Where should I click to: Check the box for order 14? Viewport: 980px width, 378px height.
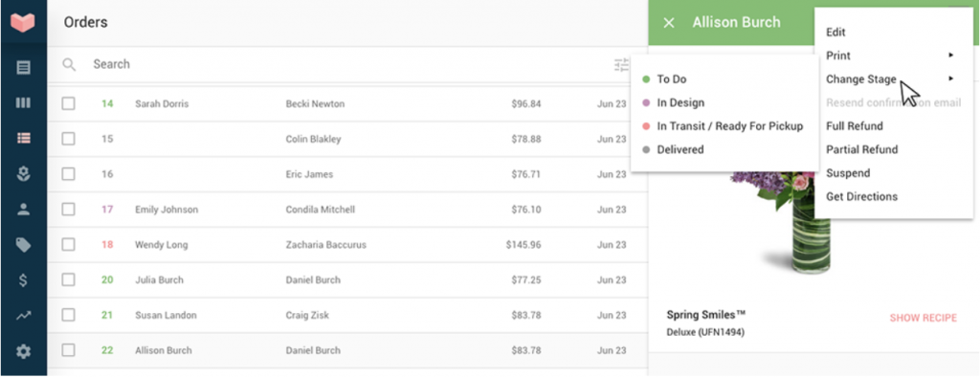click(68, 103)
